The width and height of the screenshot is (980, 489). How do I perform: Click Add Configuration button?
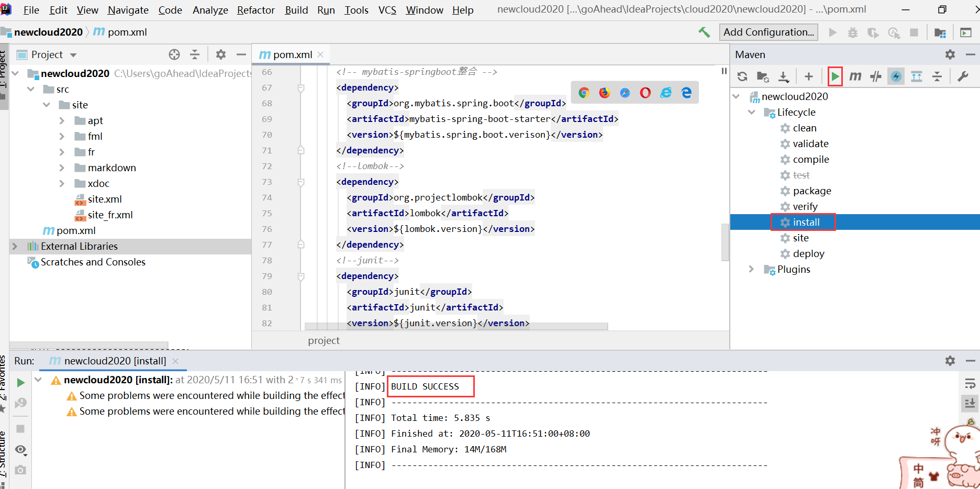click(769, 32)
